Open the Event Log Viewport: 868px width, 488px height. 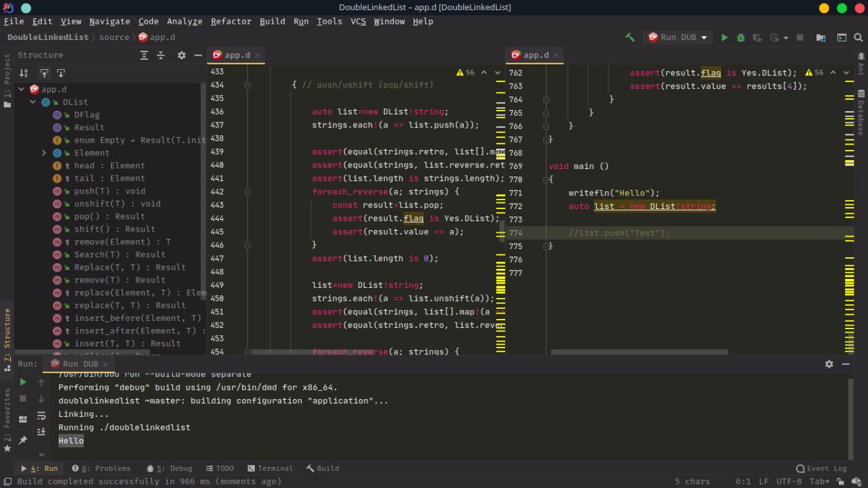click(821, 468)
